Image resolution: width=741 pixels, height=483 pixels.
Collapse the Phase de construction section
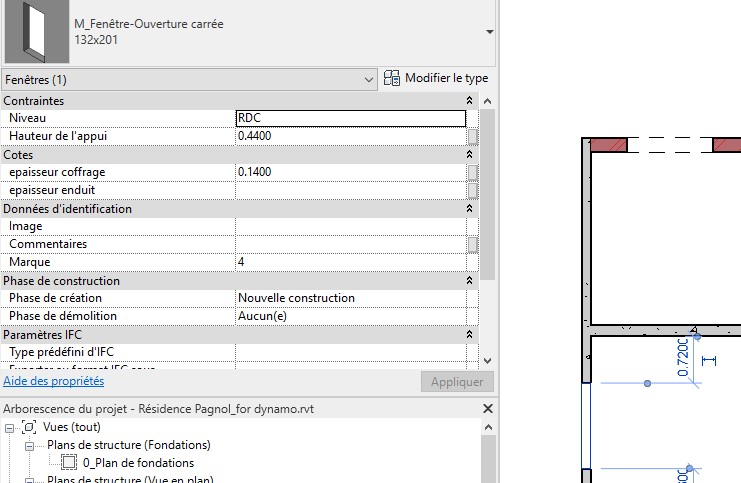469,280
